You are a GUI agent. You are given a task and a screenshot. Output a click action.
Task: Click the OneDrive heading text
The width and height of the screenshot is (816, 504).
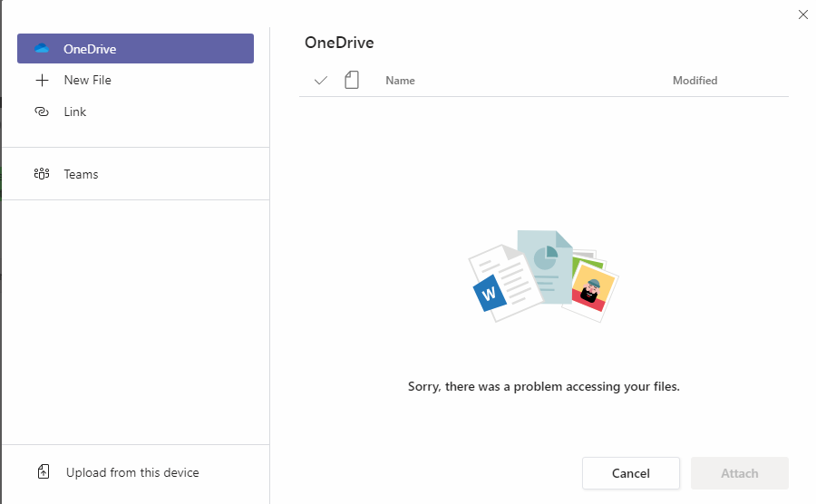pyautogui.click(x=339, y=43)
